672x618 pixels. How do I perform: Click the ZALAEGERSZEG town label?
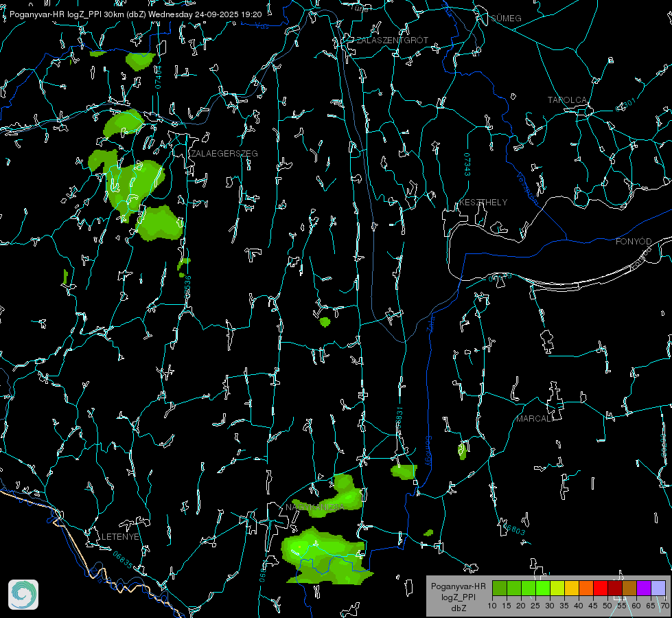click(224, 154)
